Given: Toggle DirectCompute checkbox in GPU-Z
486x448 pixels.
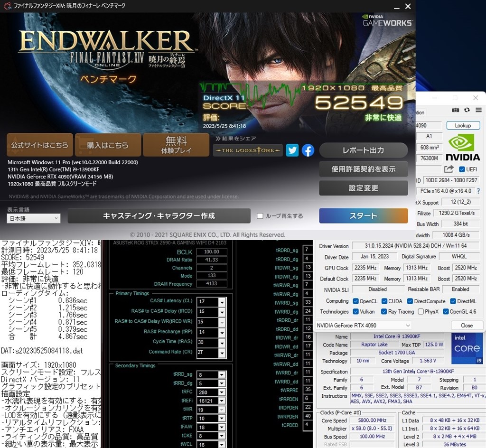Looking at the screenshot, I should tap(410, 301).
